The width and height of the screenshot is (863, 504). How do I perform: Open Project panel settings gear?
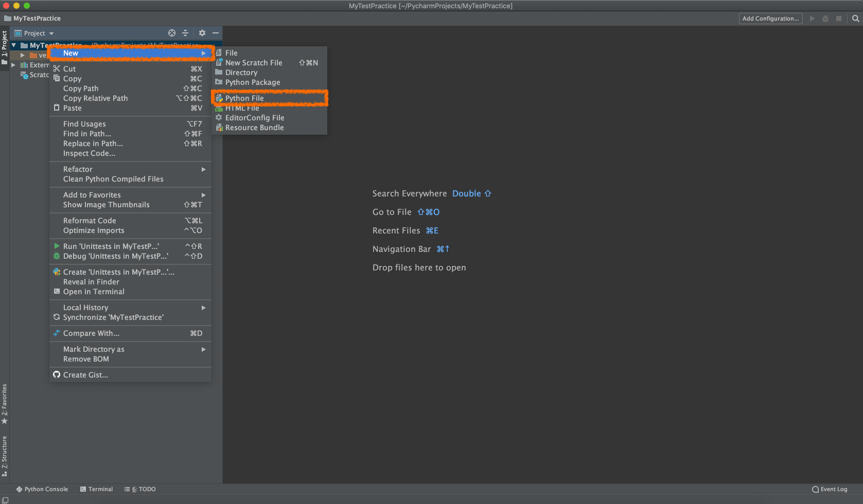pos(202,33)
